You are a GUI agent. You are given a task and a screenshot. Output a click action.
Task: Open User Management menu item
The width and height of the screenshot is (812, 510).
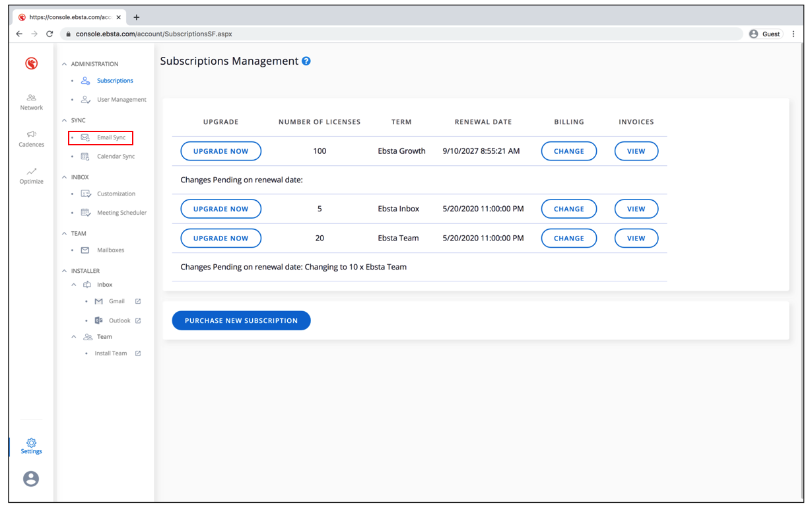click(121, 100)
